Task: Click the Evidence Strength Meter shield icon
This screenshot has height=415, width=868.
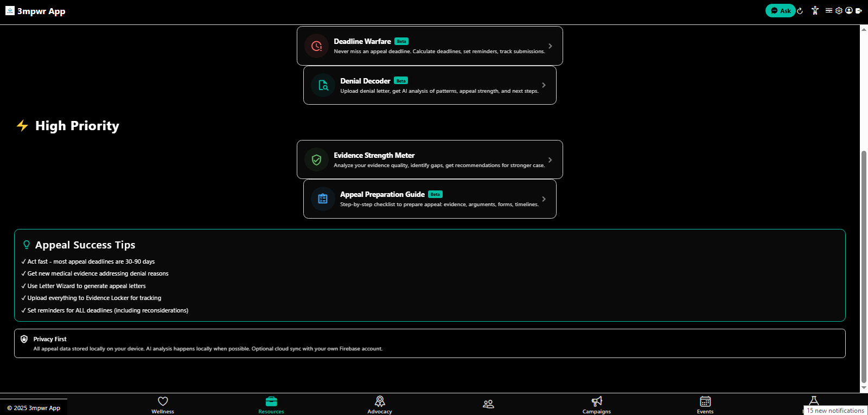Action: [x=316, y=159]
